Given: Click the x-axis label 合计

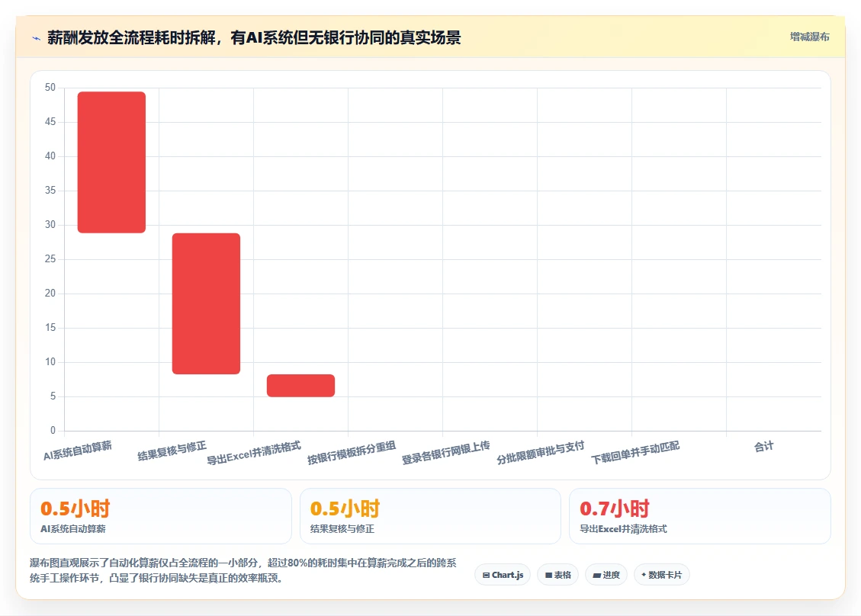Looking at the screenshot, I should pyautogui.click(x=764, y=446).
